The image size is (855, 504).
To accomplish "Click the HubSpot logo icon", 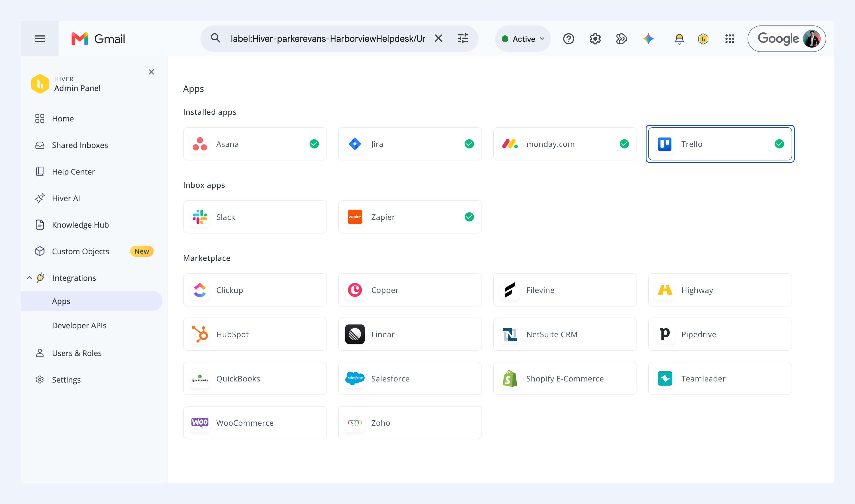I will coord(200,334).
